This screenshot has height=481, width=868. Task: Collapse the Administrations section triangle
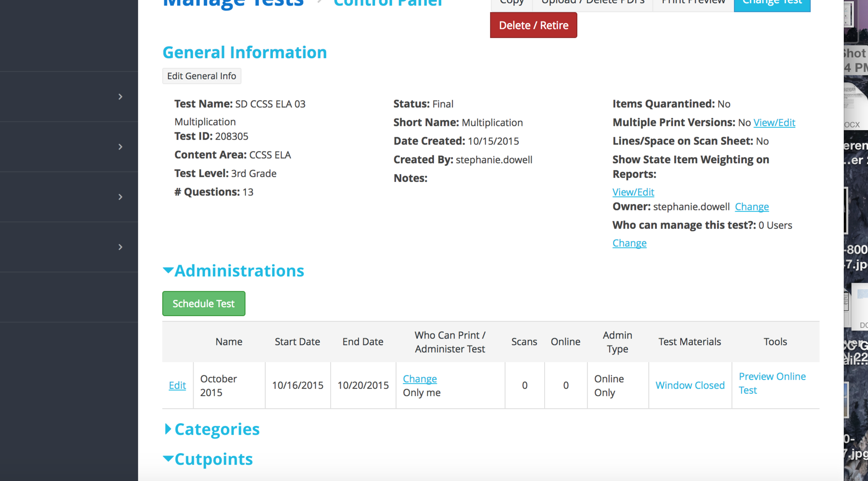point(168,271)
